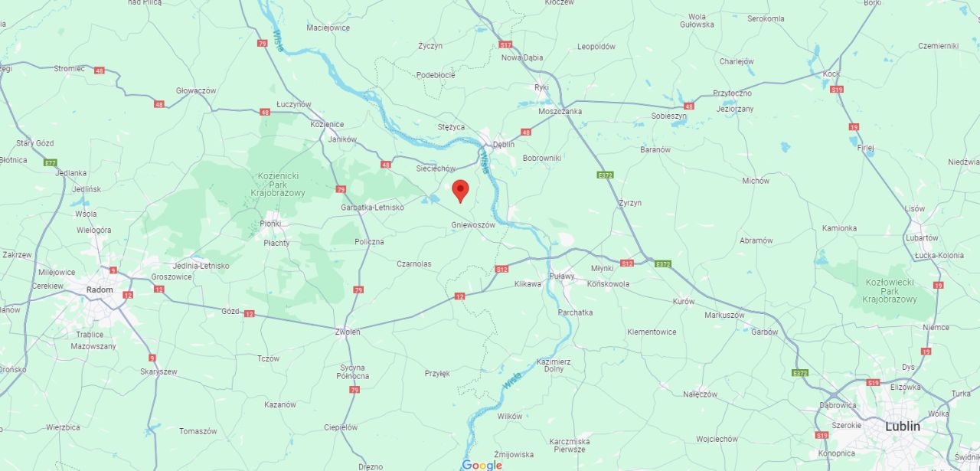Screen dimensions: 980x471
Task: Click the red location pin marker
Action: [460, 191]
